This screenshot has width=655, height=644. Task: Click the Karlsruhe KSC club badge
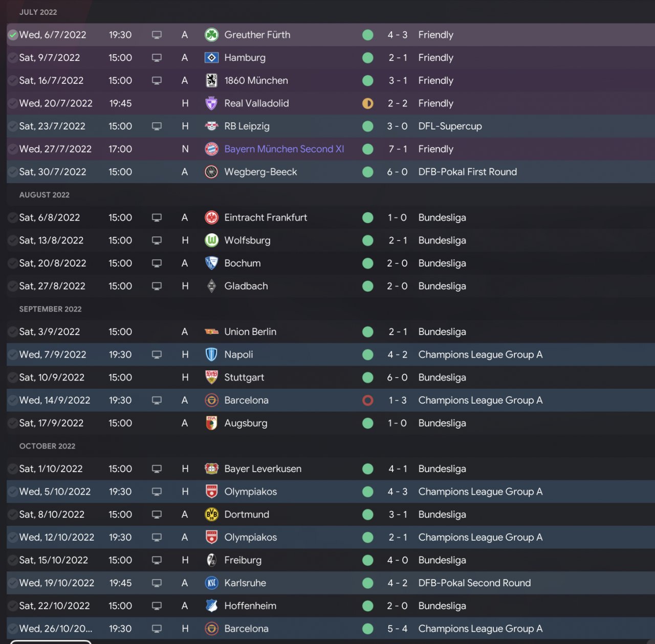tap(211, 583)
